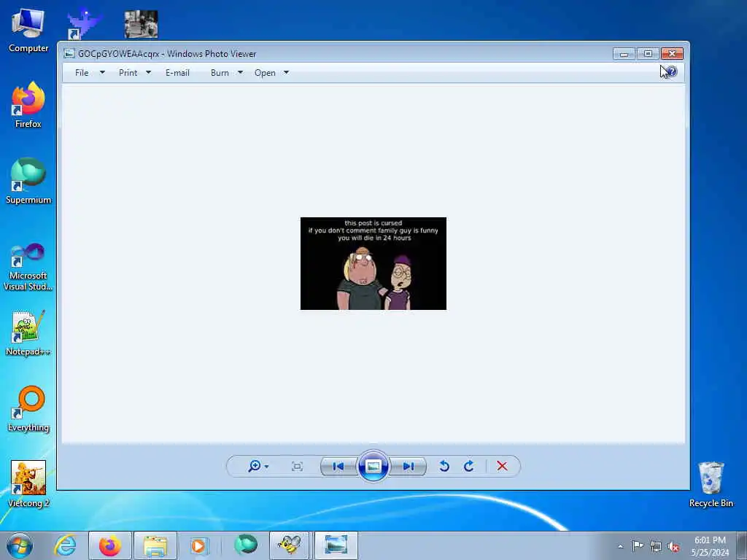Select the blue bird desktop shortcut
This screenshot has width=747, height=560.
(85, 23)
